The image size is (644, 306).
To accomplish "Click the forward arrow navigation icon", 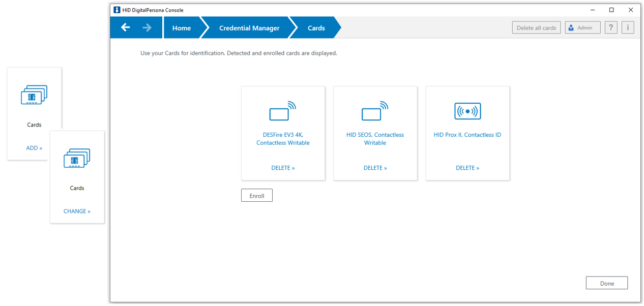I will pyautogui.click(x=147, y=27).
